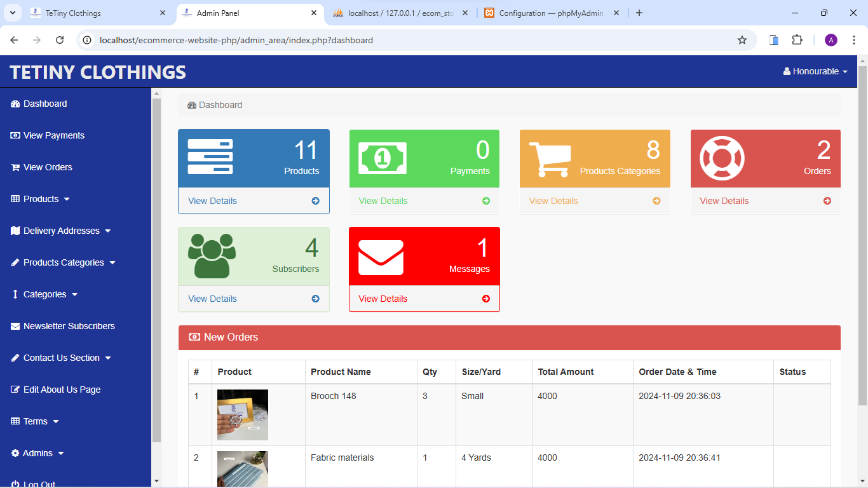
Task: Click the group icon on Subscribers card
Action: pyautogui.click(x=212, y=255)
